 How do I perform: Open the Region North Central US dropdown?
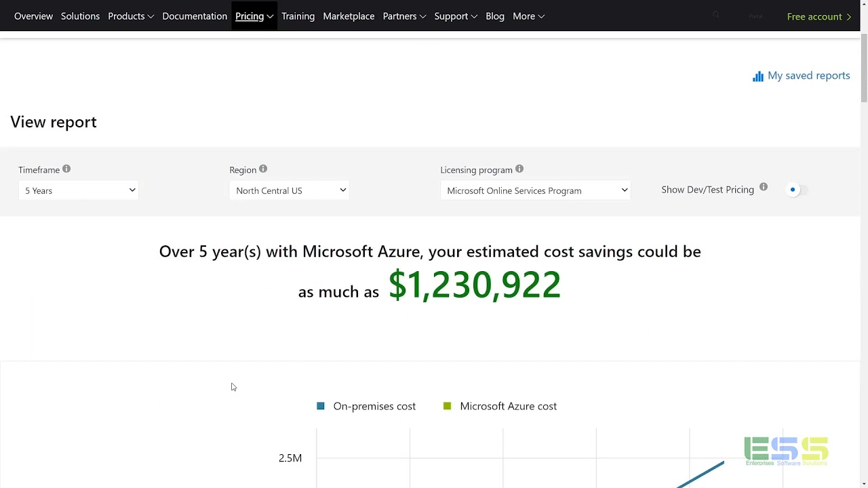coord(290,190)
